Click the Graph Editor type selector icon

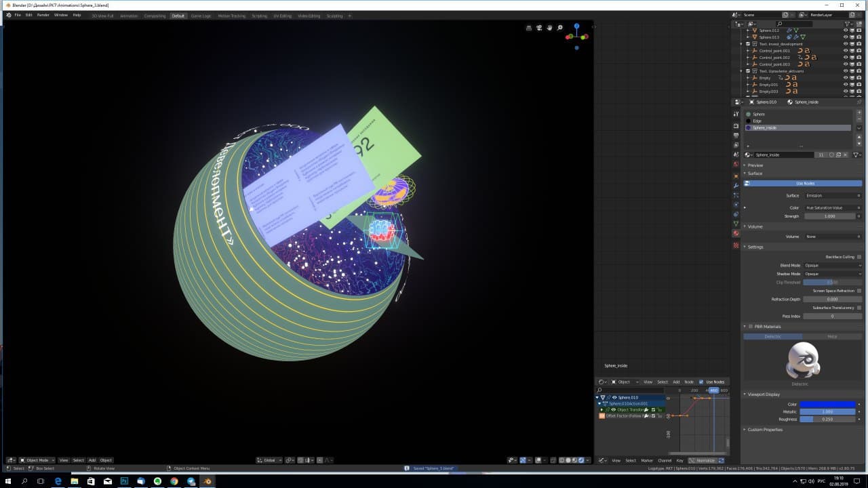click(x=601, y=460)
